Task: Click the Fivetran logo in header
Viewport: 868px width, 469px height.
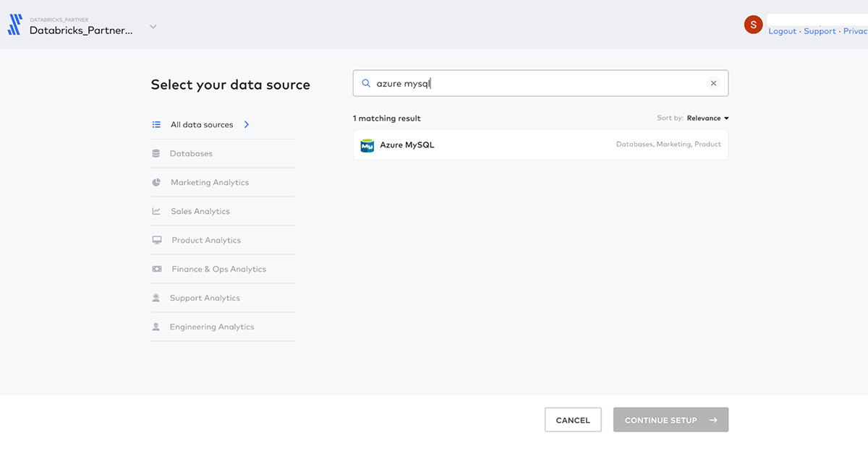Action: (x=14, y=25)
